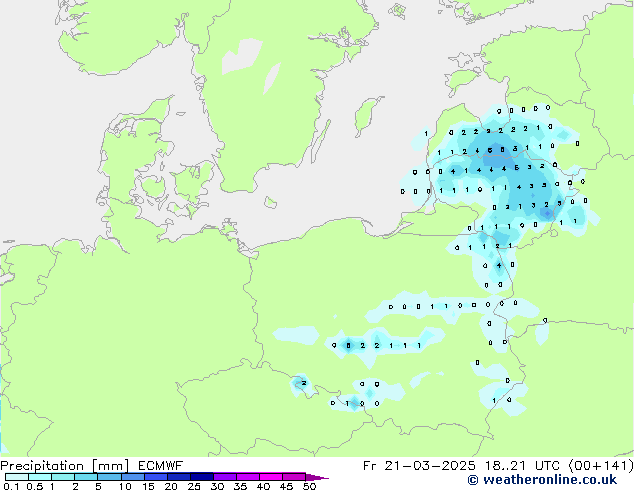The image size is (634, 490).
Task: Click the '18..21 UTC' time label
Action: pos(522,466)
